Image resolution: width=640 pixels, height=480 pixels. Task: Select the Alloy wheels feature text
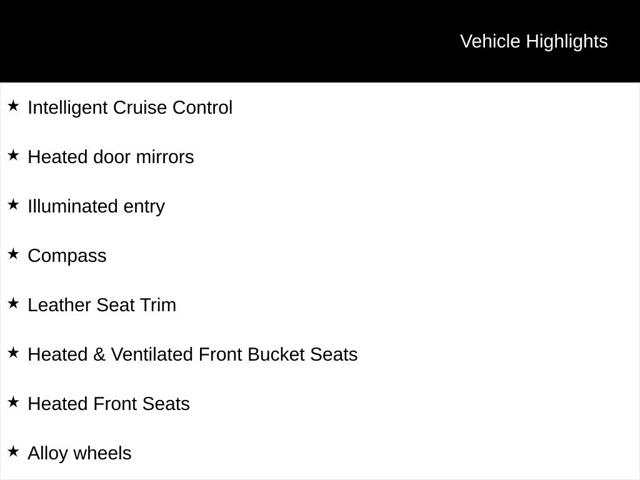click(79, 454)
